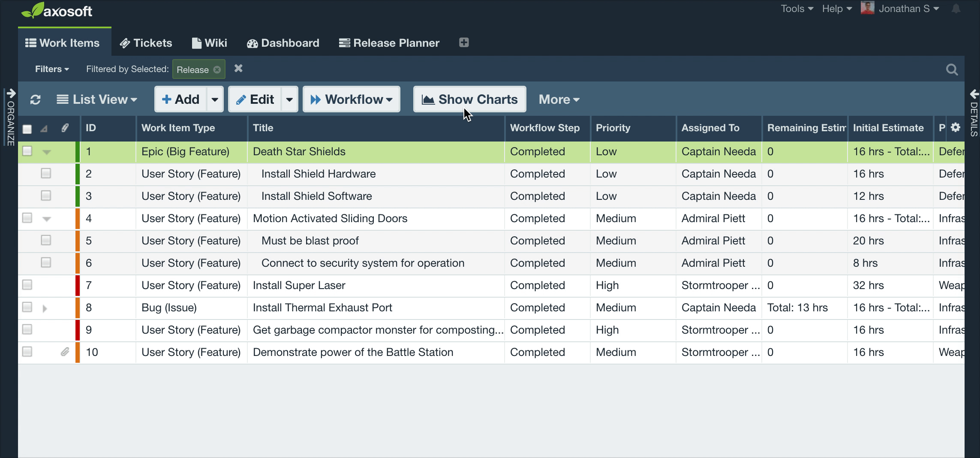Open the Add dropdown arrow
The image size is (980, 458).
click(x=215, y=99)
